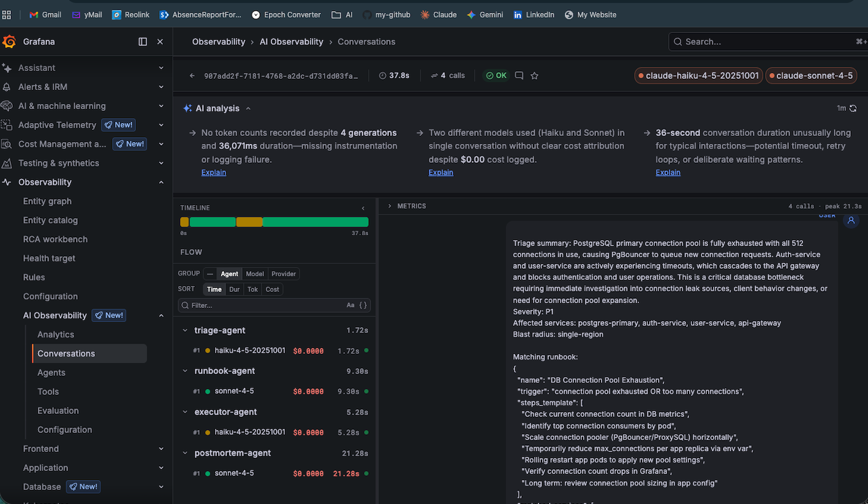This screenshot has height=504, width=868.
Task: Group the flow by Agent
Action: point(229,274)
